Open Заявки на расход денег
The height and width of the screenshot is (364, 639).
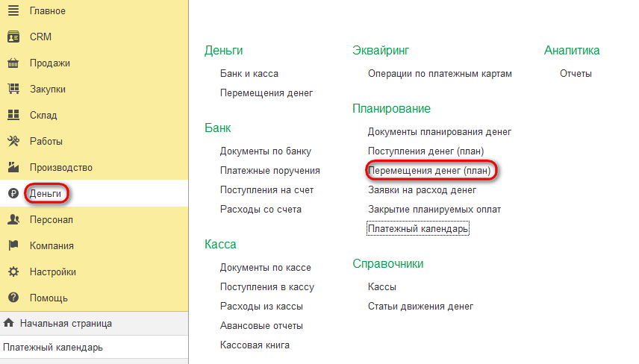[x=423, y=189]
